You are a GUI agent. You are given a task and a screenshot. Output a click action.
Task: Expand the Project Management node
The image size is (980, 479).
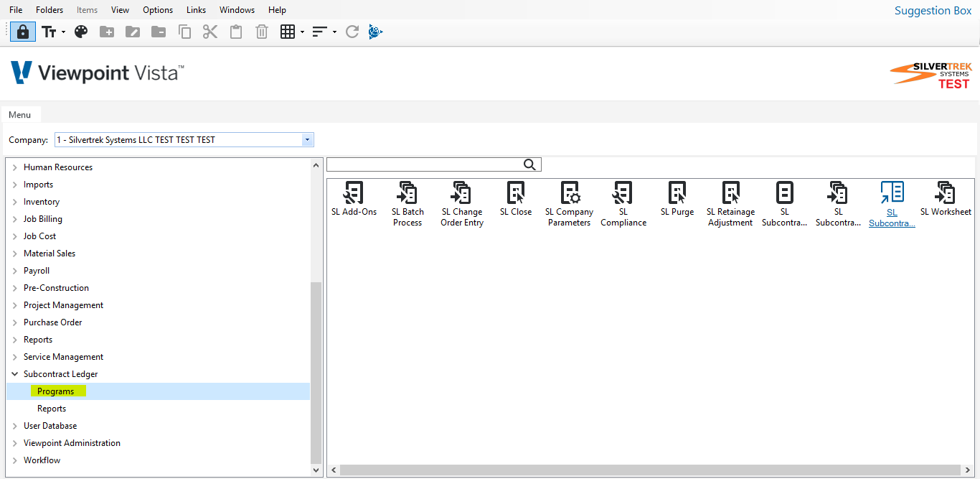[x=14, y=305]
